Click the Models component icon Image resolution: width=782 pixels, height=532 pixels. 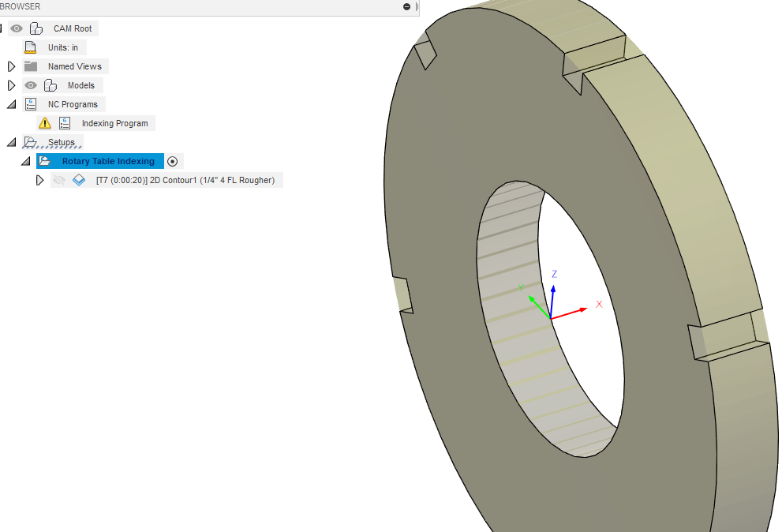[49, 84]
